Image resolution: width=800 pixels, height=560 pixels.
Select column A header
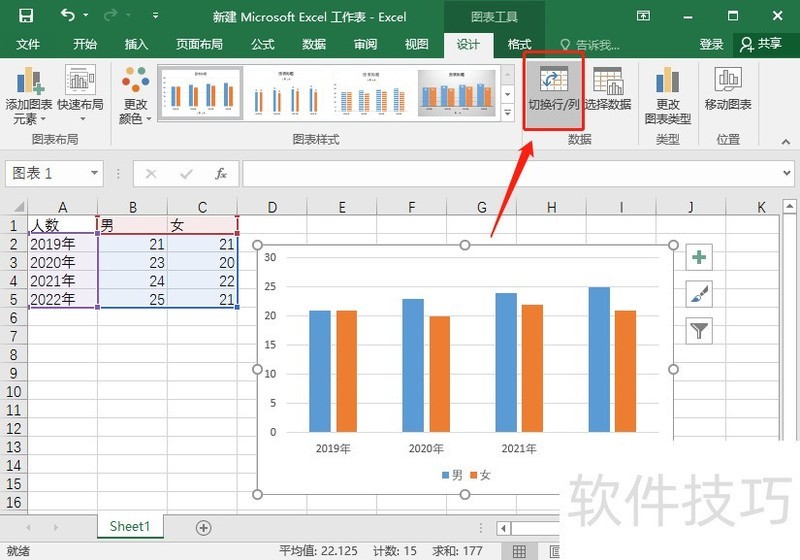tap(62, 208)
